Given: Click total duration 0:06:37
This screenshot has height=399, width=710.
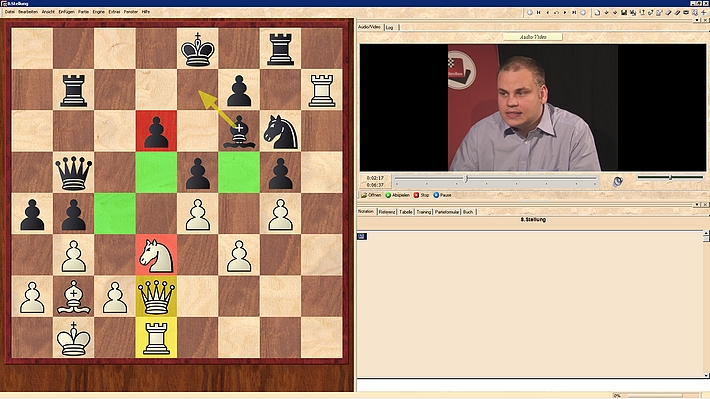Looking at the screenshot, I should pyautogui.click(x=375, y=185).
